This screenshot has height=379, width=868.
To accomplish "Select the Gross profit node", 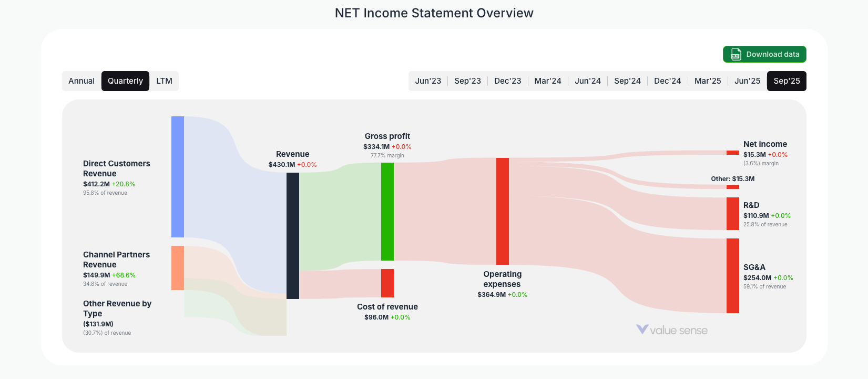I will (x=387, y=211).
